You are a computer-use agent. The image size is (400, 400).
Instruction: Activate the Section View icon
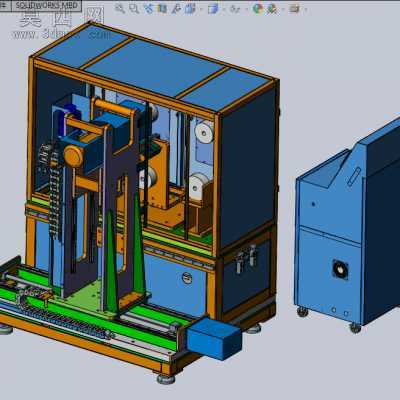click(x=162, y=8)
